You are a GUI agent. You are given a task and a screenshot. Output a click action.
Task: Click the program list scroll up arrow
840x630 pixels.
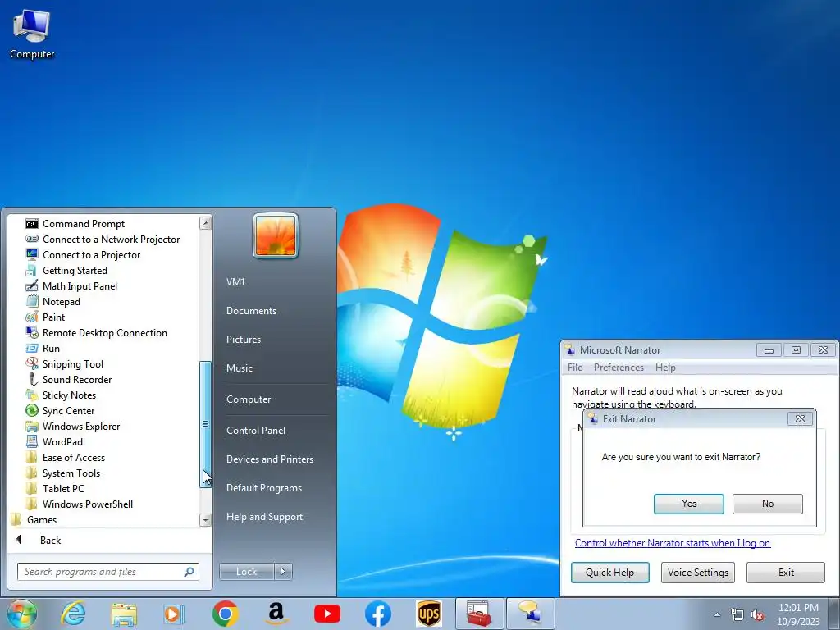click(x=205, y=223)
